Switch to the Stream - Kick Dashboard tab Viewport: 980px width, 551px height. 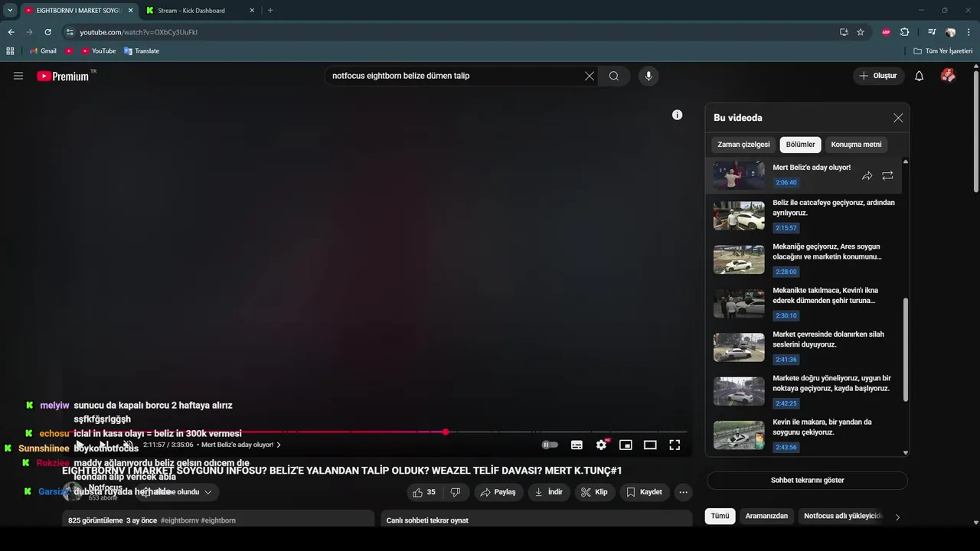[202, 11]
